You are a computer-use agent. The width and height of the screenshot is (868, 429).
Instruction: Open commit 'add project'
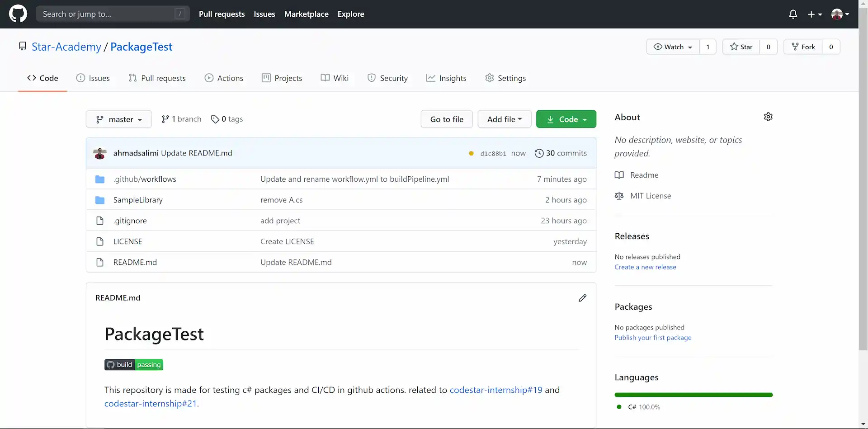(x=280, y=221)
